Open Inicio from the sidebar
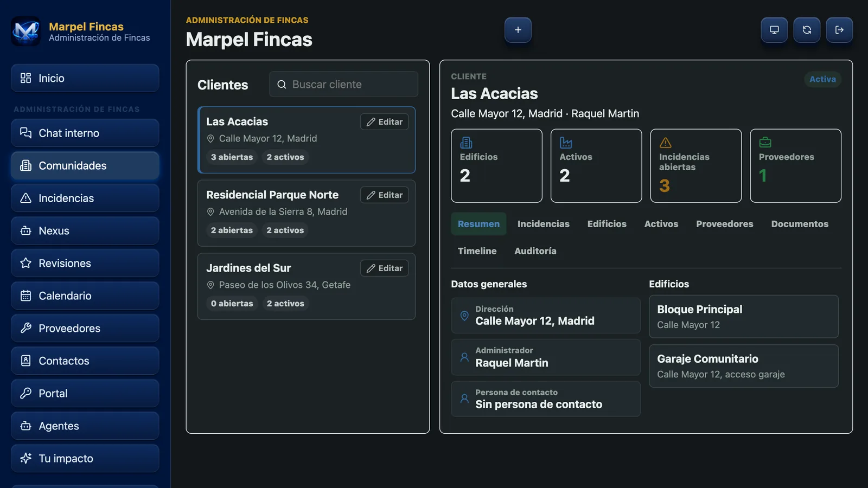 pos(85,78)
